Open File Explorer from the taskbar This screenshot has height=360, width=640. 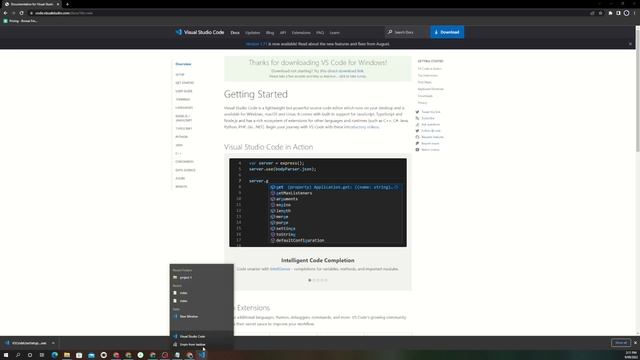coord(67,355)
